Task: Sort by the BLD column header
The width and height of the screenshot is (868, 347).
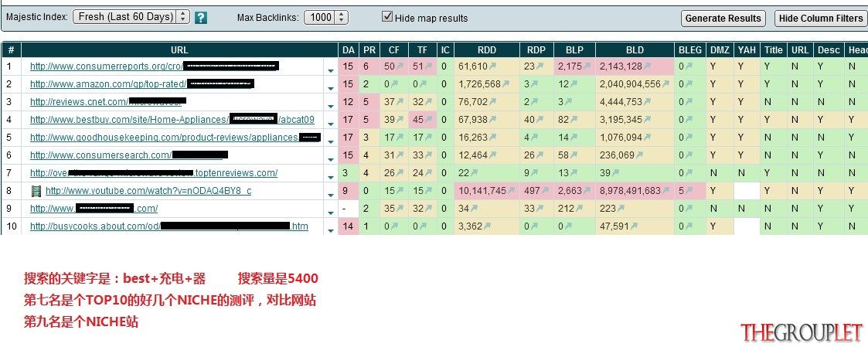Action: pyautogui.click(x=635, y=49)
